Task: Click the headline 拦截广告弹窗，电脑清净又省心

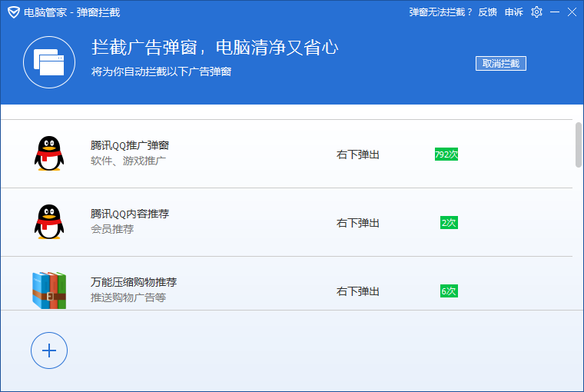Action: coord(215,48)
